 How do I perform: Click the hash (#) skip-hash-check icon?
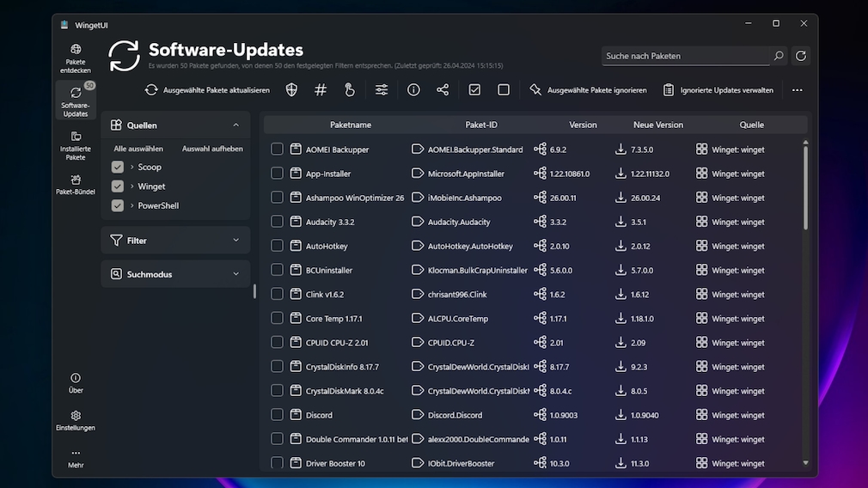coord(321,89)
